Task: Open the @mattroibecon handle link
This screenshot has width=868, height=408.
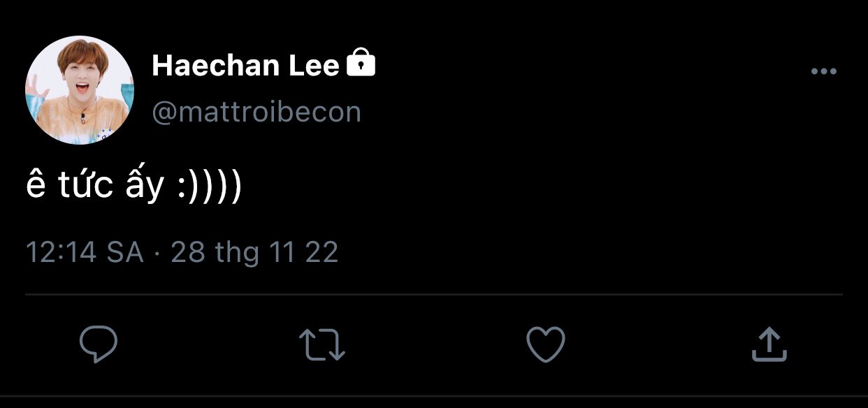Action: pos(256,112)
